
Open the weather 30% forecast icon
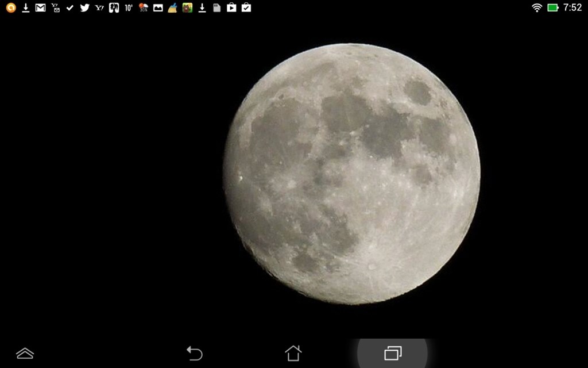coord(143,7)
